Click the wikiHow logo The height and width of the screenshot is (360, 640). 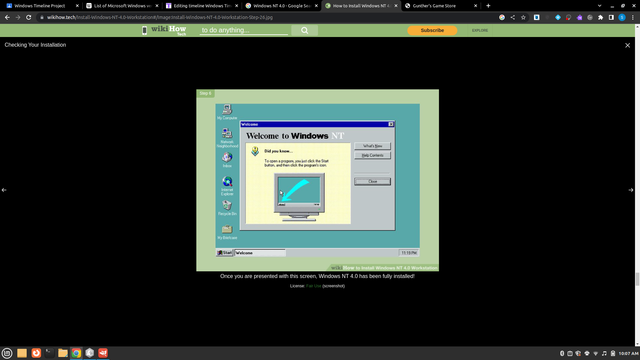[x=168, y=30]
